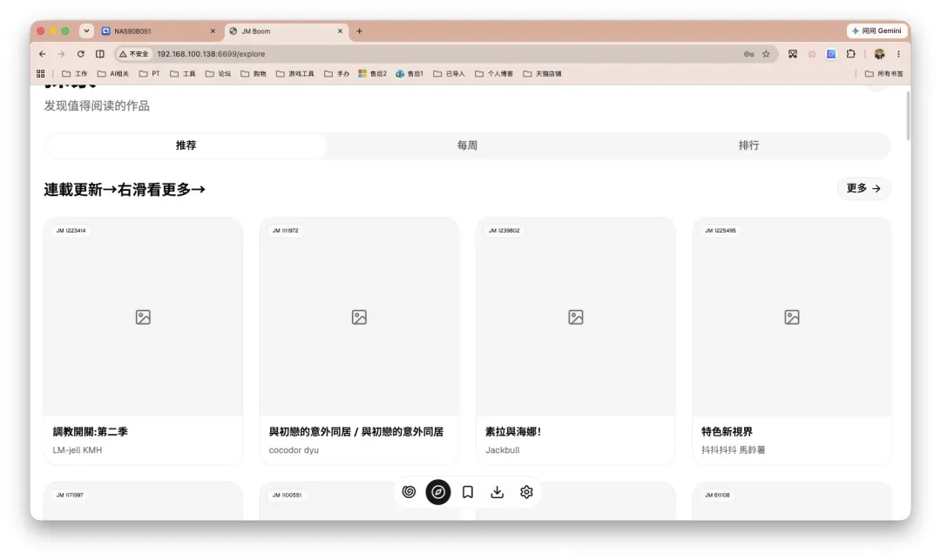Click the JM 1171997 badge

70,496
